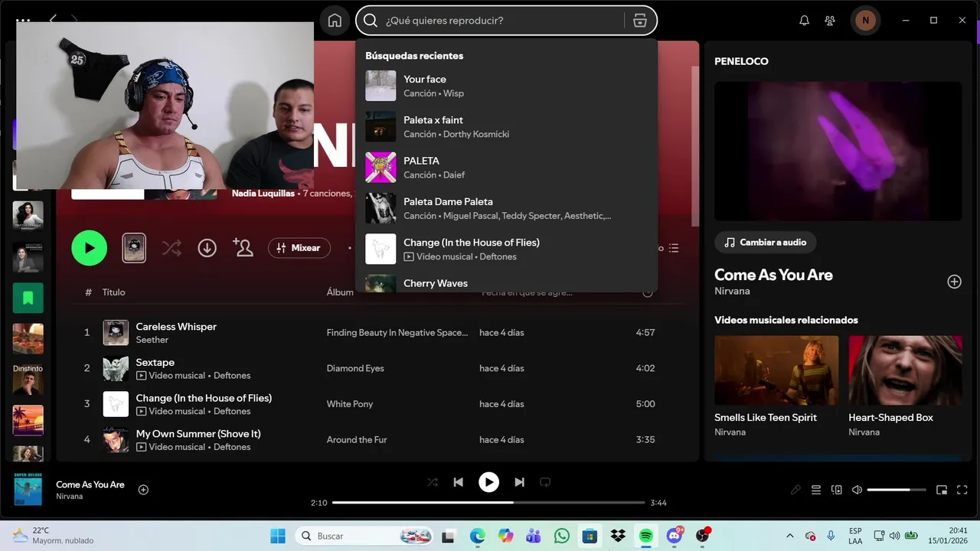Seek on the song progress bar
980x551 pixels.
(488, 503)
